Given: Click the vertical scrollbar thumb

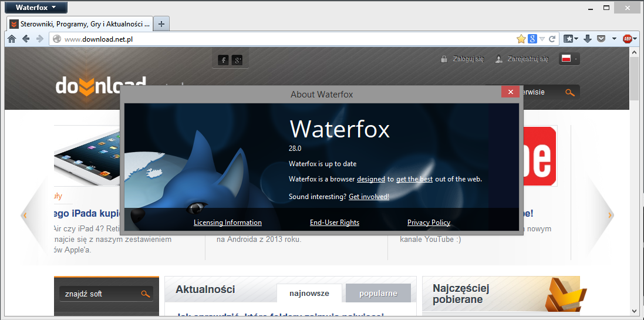Looking at the screenshot, I should click(633, 78).
